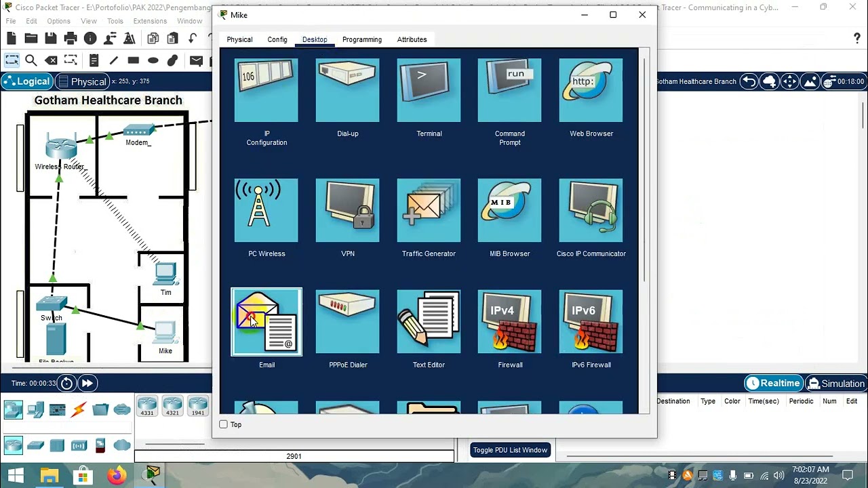
Task: Click the Mike PC in the topology
Action: (165, 333)
